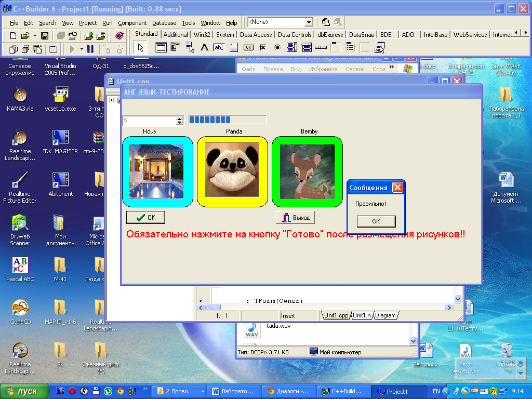
Task: Click the Open file toolbar icon
Action: [25, 36]
